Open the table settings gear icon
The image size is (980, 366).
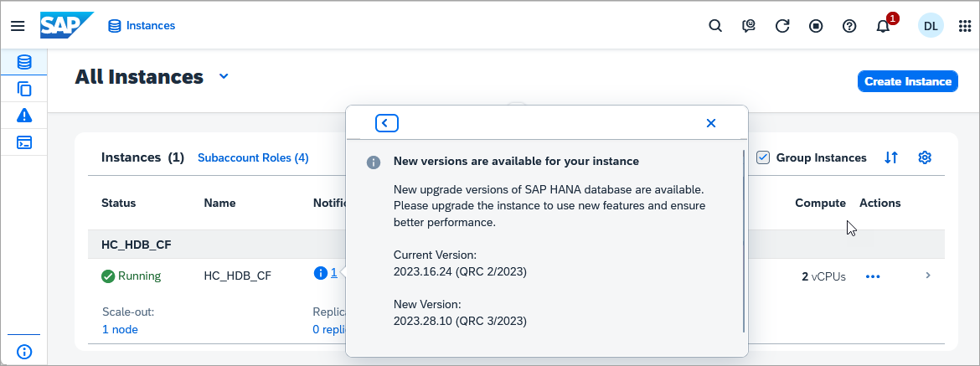(925, 157)
